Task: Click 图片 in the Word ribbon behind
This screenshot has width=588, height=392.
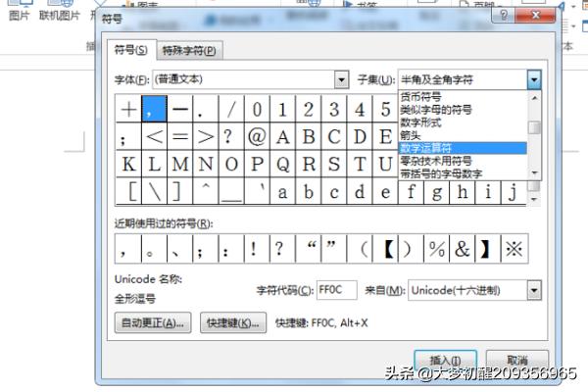Action: [x=19, y=16]
